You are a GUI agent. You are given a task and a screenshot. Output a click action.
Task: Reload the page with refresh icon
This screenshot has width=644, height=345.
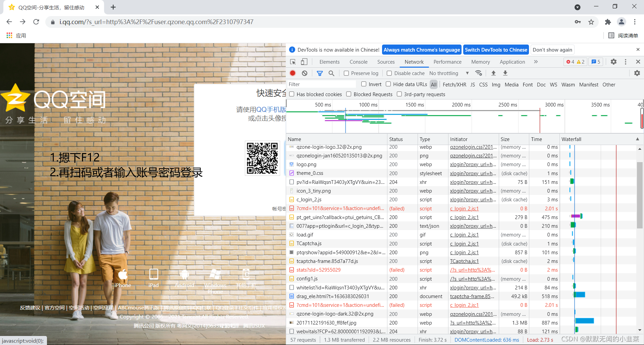coord(36,22)
